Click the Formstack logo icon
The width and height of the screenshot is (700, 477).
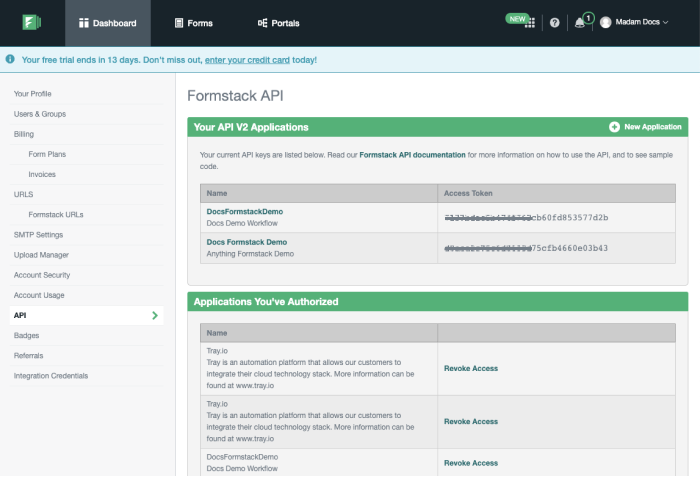(32, 22)
